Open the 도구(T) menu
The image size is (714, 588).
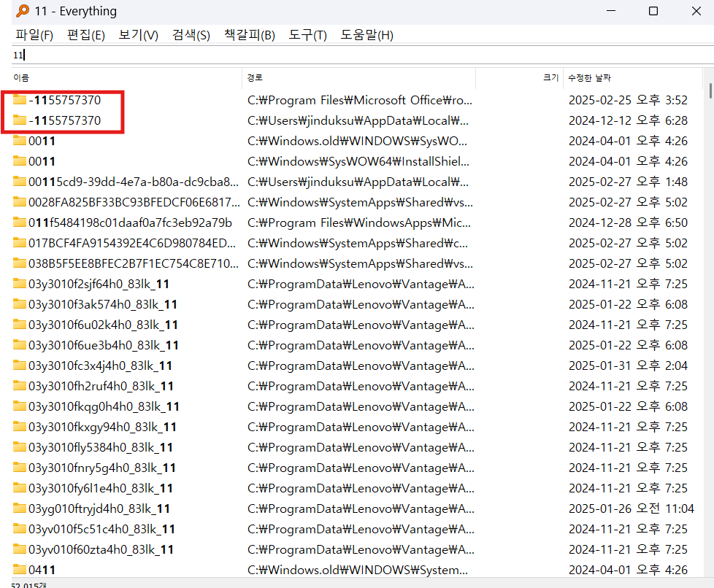[x=308, y=35]
